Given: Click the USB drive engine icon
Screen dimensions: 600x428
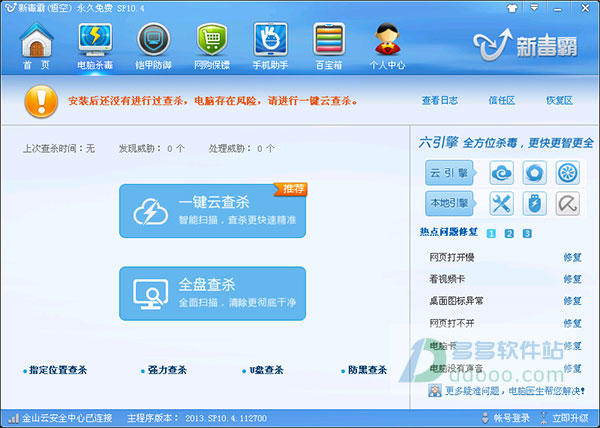Looking at the screenshot, I should click(x=535, y=203).
